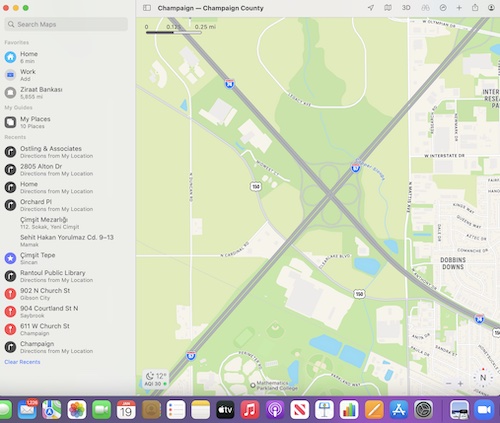Open Contacts from the dock
Viewport: 500px width, 423px height.
[151, 410]
